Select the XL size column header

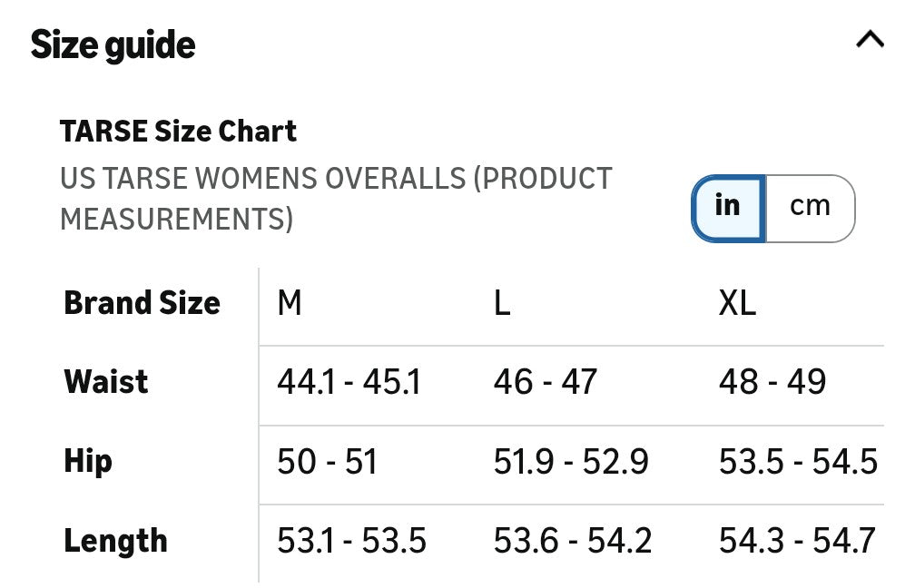coord(737,303)
